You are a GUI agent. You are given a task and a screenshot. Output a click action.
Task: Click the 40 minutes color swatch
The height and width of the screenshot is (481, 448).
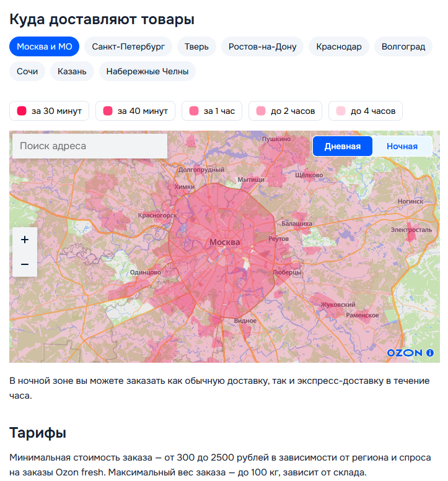click(x=108, y=111)
